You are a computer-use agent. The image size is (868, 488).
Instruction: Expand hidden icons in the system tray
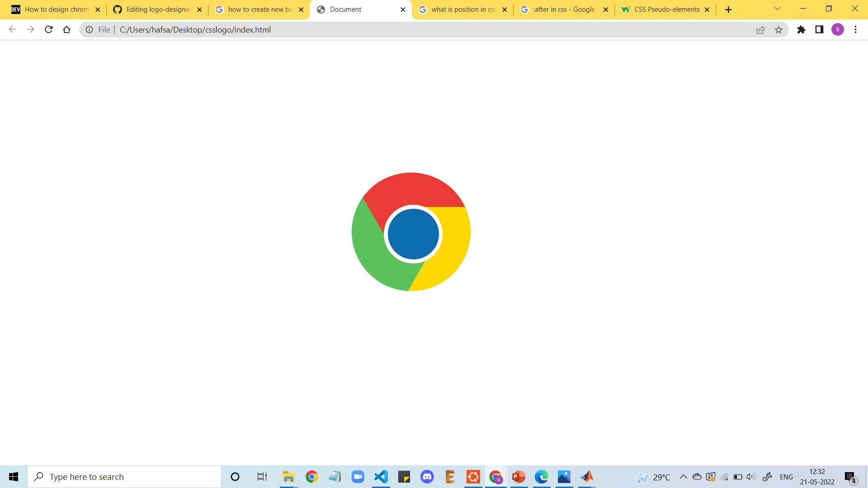684,476
